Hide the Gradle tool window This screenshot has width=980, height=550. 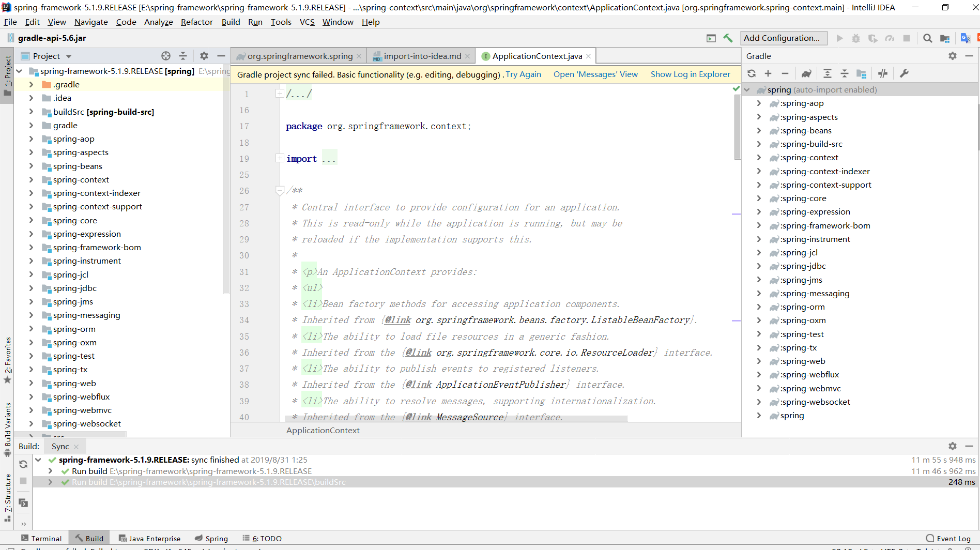click(969, 56)
